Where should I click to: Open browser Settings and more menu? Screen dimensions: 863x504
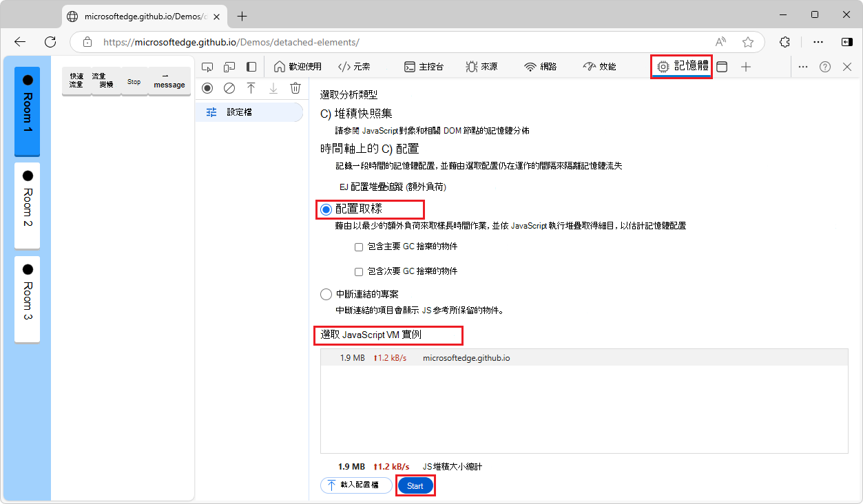point(818,42)
